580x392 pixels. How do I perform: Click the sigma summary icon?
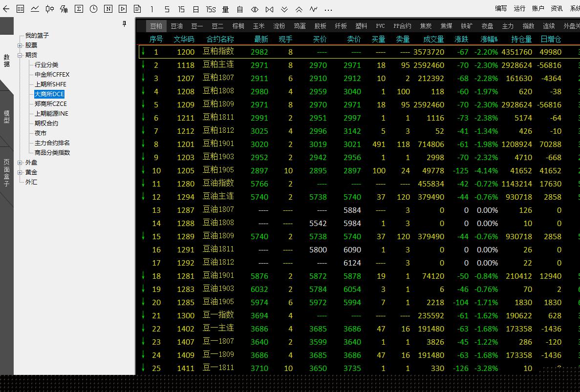(79, 9)
